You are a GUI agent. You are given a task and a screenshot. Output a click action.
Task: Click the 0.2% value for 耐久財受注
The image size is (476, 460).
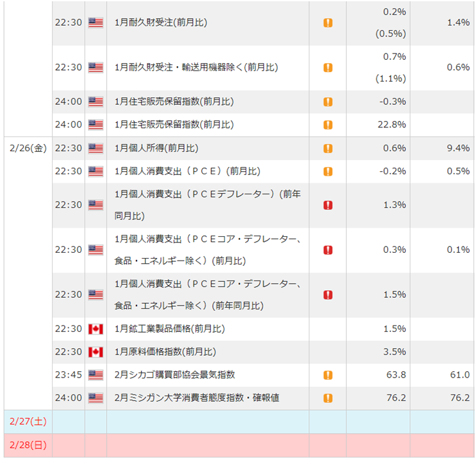(x=395, y=12)
